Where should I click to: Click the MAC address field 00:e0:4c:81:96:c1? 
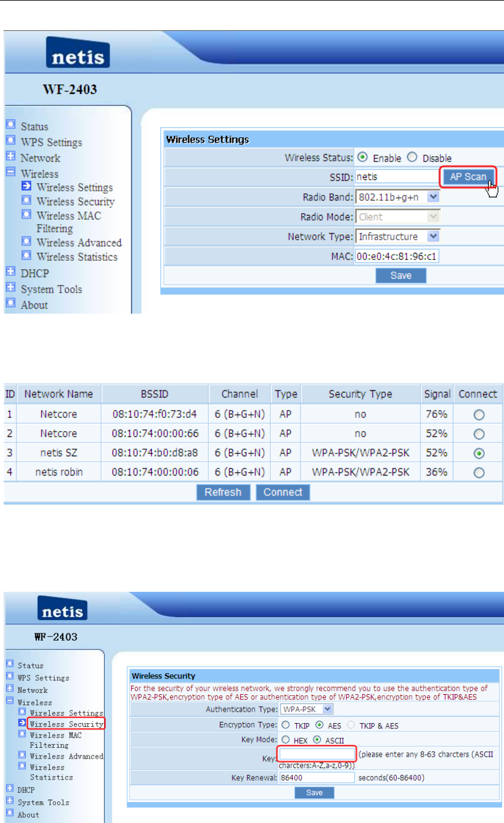click(x=396, y=256)
